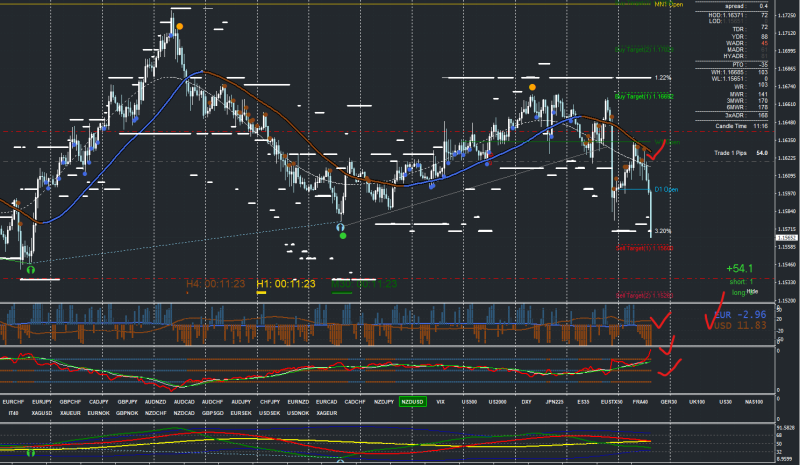This screenshot has width=800, height=465.
Task: Load the CHFJPY chart button
Action: pyautogui.click(x=269, y=402)
